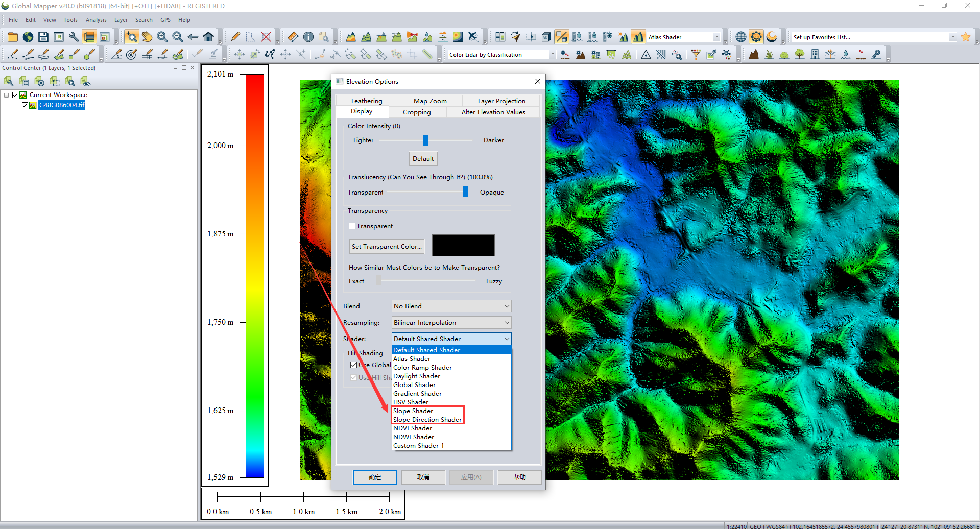Select the Zoom tool with magnifier cursor
Viewport: 980px width, 529px height.
pos(132,37)
